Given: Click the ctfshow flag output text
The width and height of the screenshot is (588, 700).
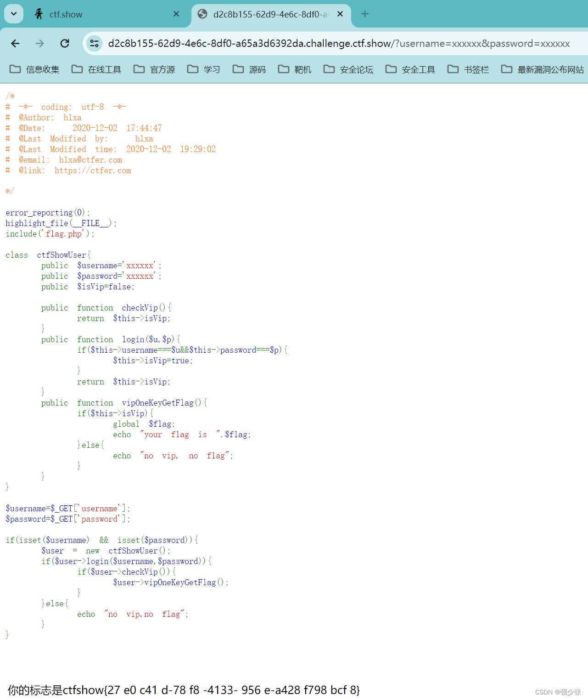Looking at the screenshot, I should pyautogui.click(x=184, y=690).
